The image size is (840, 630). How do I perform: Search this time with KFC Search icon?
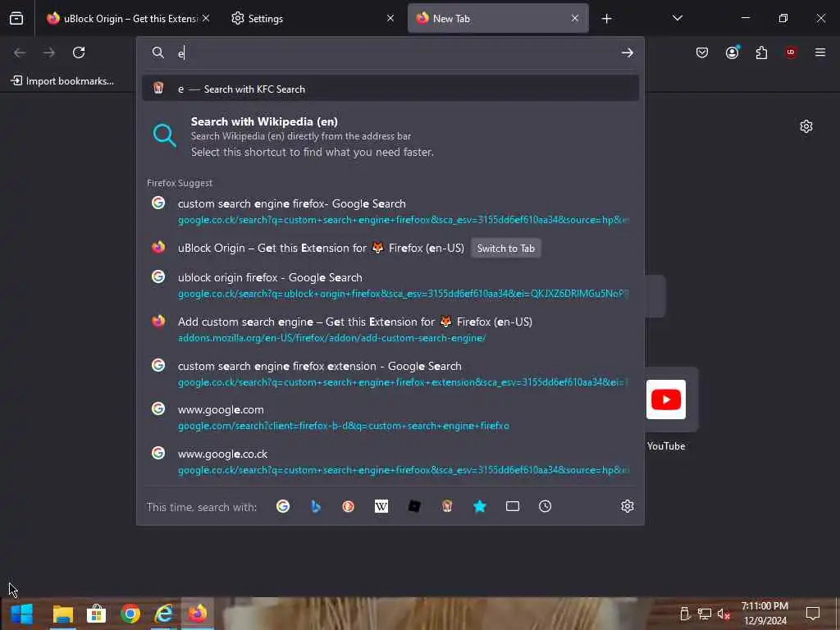pyautogui.click(x=447, y=506)
